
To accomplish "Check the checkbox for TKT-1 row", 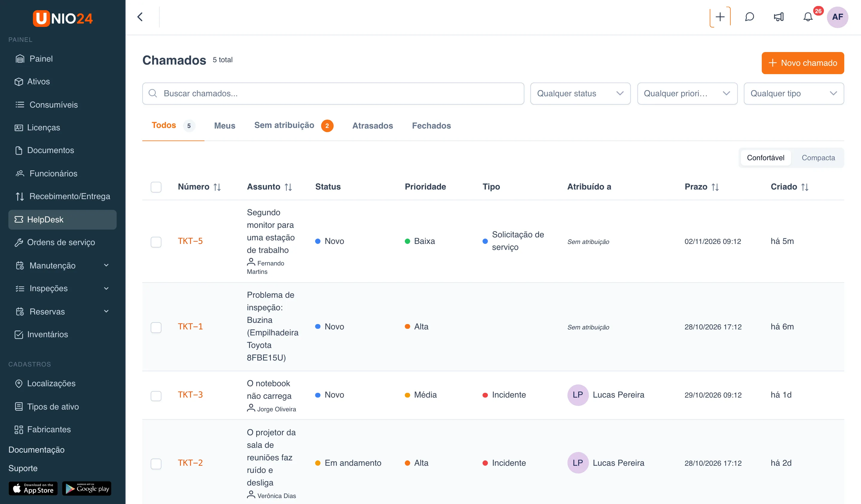I will pos(156,327).
